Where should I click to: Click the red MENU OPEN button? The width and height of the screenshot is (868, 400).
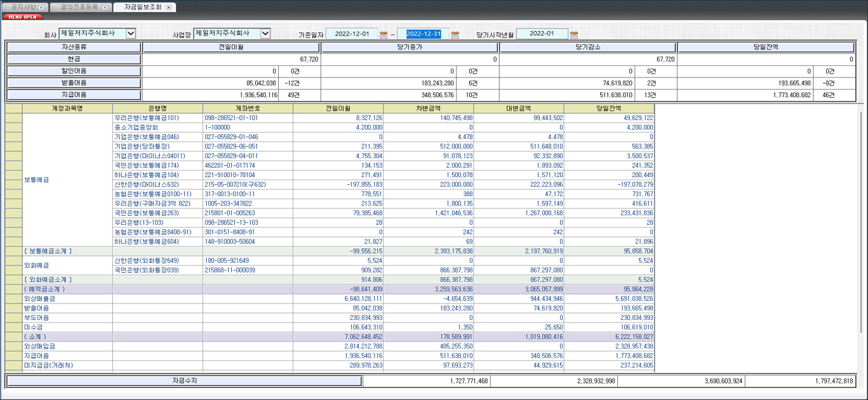(x=23, y=17)
